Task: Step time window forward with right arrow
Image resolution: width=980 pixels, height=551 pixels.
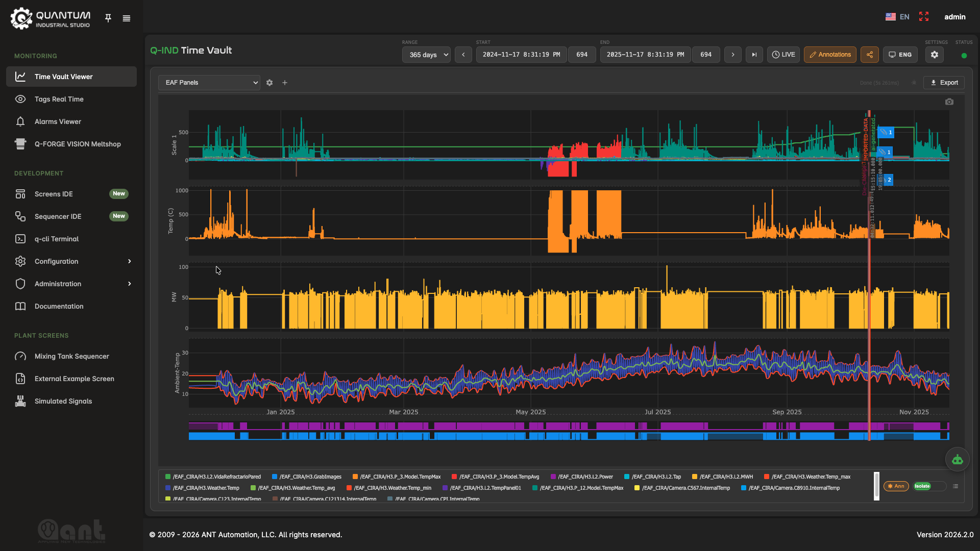Action: click(732, 55)
